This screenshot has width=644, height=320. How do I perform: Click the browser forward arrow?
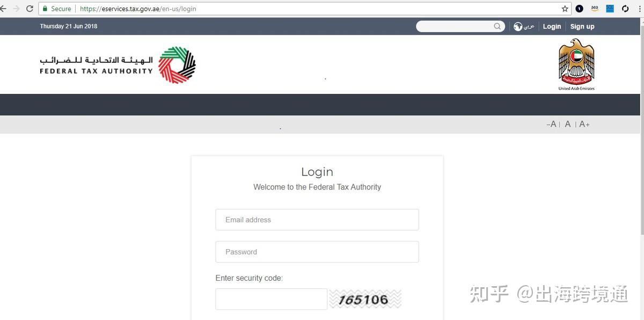click(16, 9)
